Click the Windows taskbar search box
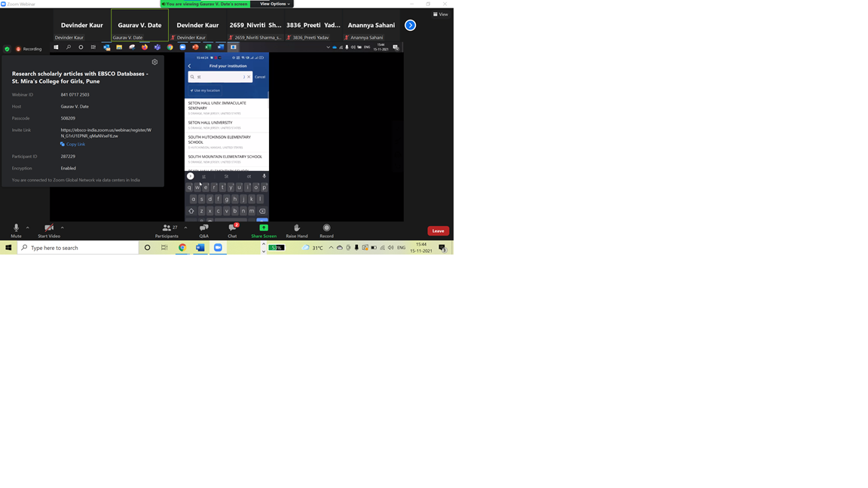 click(x=78, y=248)
